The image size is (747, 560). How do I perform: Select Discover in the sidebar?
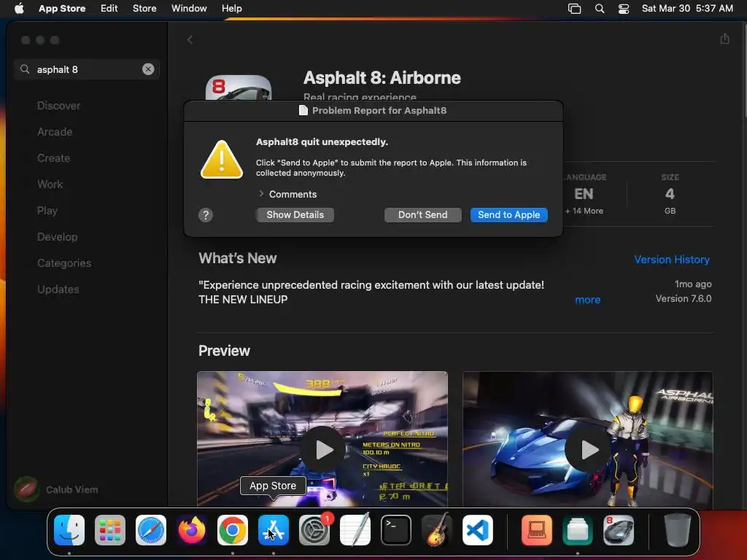click(58, 106)
